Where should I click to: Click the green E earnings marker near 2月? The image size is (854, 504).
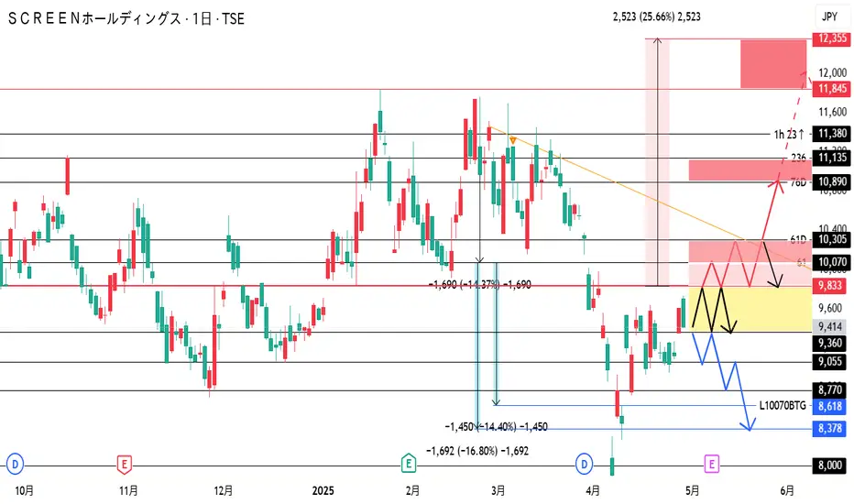(409, 465)
